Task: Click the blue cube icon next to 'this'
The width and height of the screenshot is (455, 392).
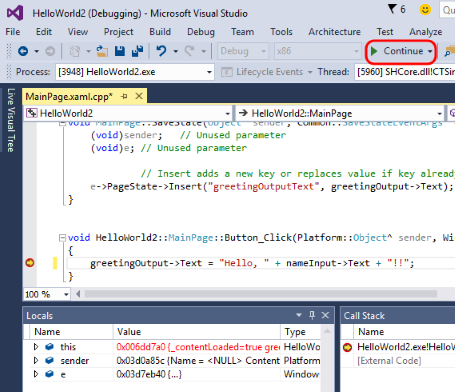Action: [49, 347]
